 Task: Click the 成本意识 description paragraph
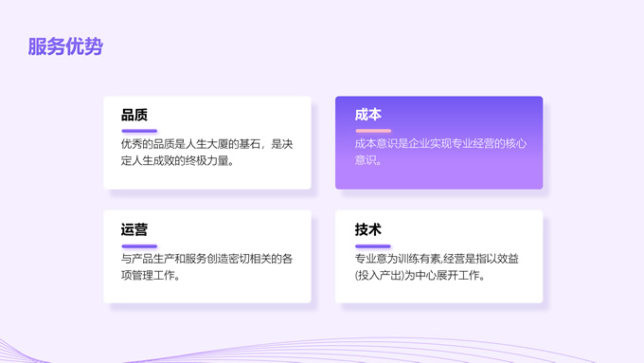coord(440,152)
